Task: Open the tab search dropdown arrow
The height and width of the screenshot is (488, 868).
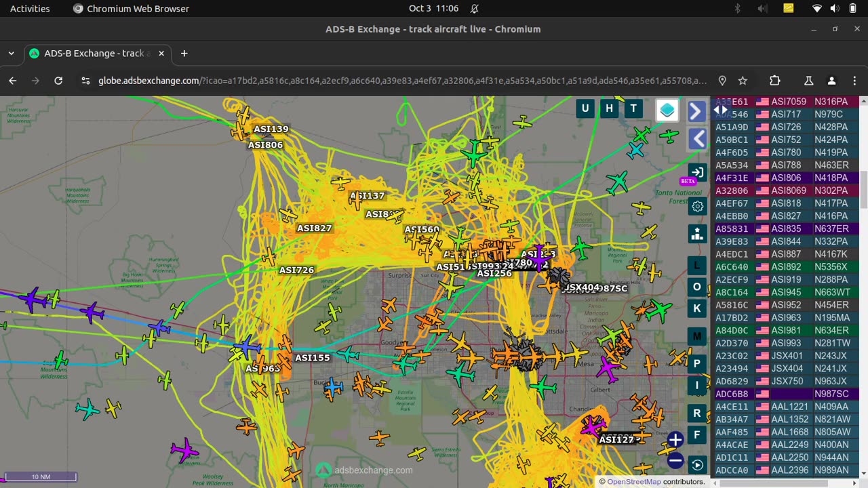Action: coord(12,54)
